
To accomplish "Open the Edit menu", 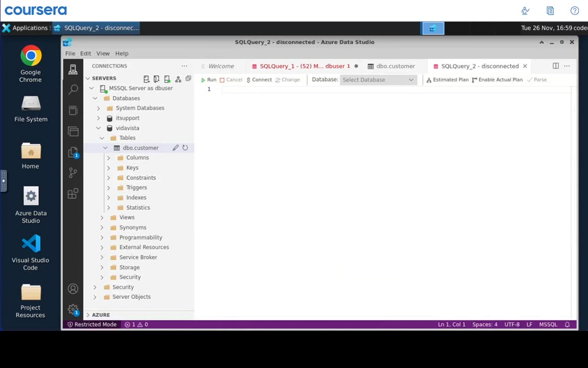I will [86, 53].
